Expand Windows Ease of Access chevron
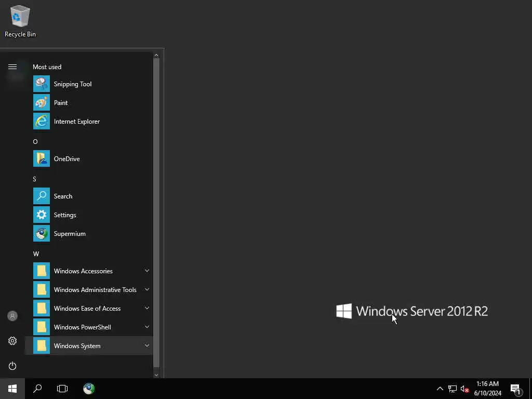Image resolution: width=532 pixels, height=399 pixels. [x=147, y=308]
